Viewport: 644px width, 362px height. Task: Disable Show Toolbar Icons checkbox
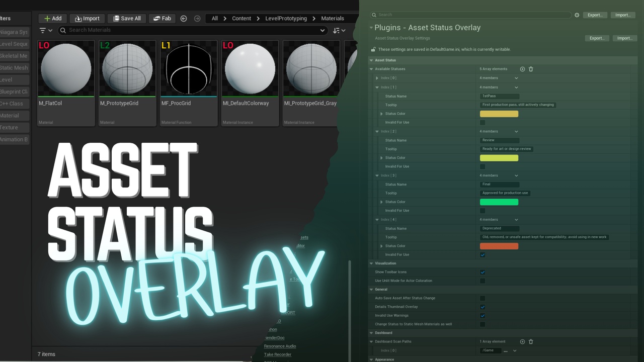click(x=482, y=272)
